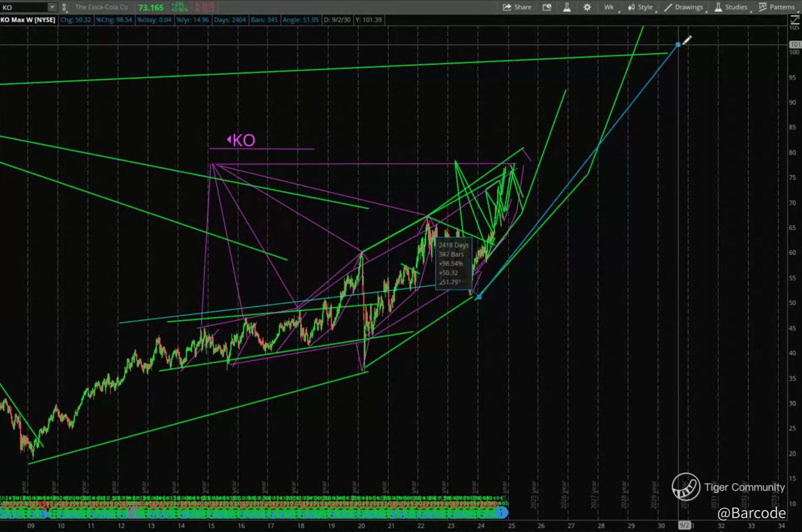Screen dimensions: 802x532
Task: Open the Wk timeframe dropdown
Action: click(x=609, y=7)
